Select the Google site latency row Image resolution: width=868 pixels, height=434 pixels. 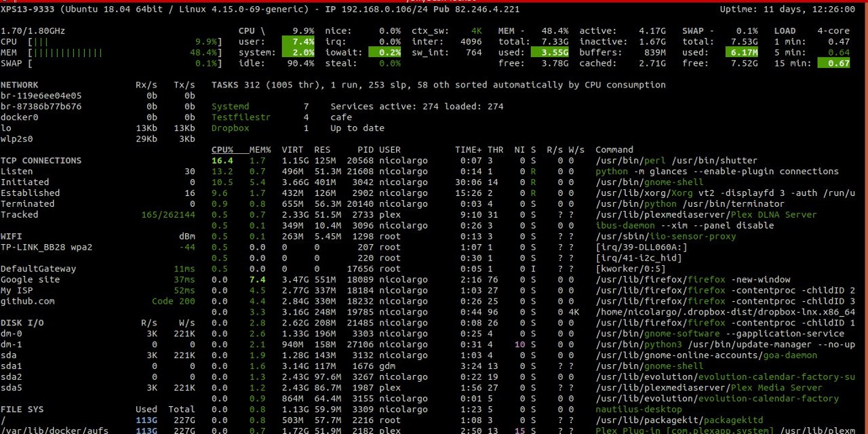(x=98, y=280)
